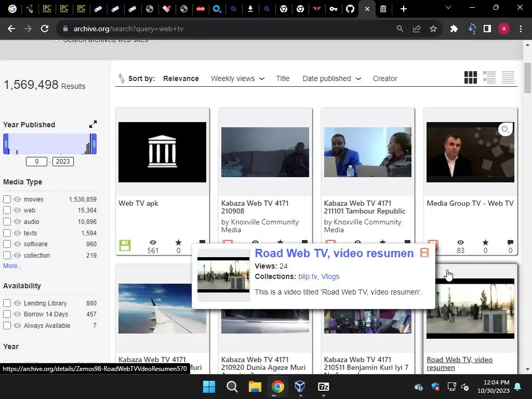The height and width of the screenshot is (399, 532).
Task: Click the favorite star under Web TV apk
Action: tap(179, 243)
